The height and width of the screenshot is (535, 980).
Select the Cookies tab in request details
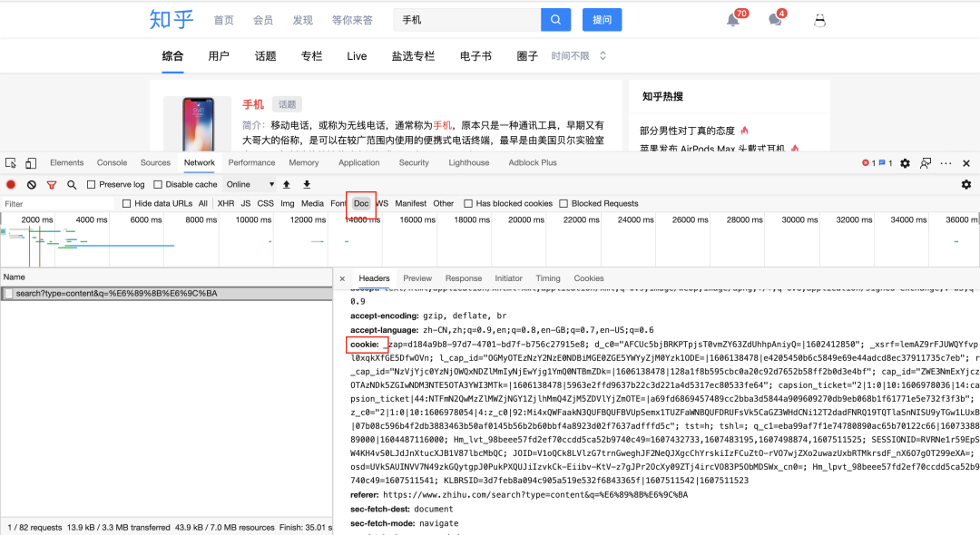coord(589,278)
